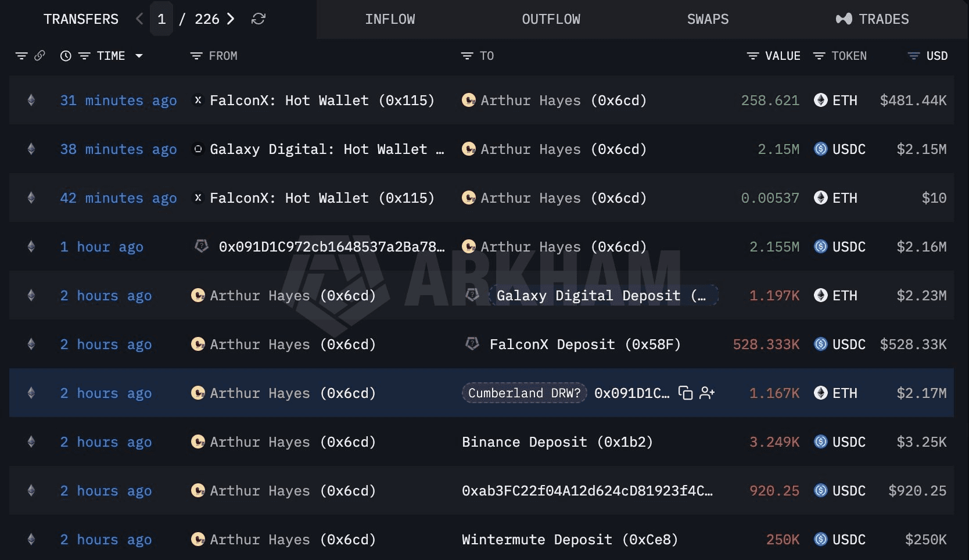The image size is (969, 560).
Task: Click the clock icon beside TIME
Action: tap(66, 56)
